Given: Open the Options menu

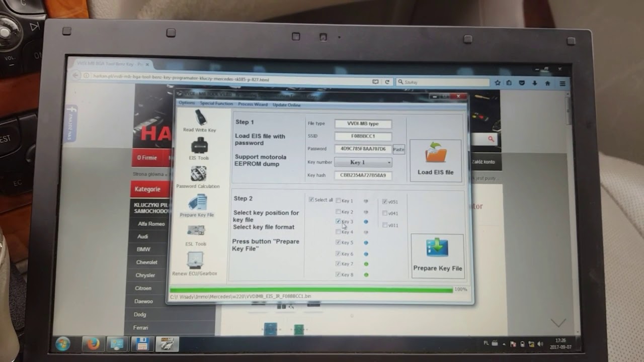Looking at the screenshot, I should (x=186, y=103).
